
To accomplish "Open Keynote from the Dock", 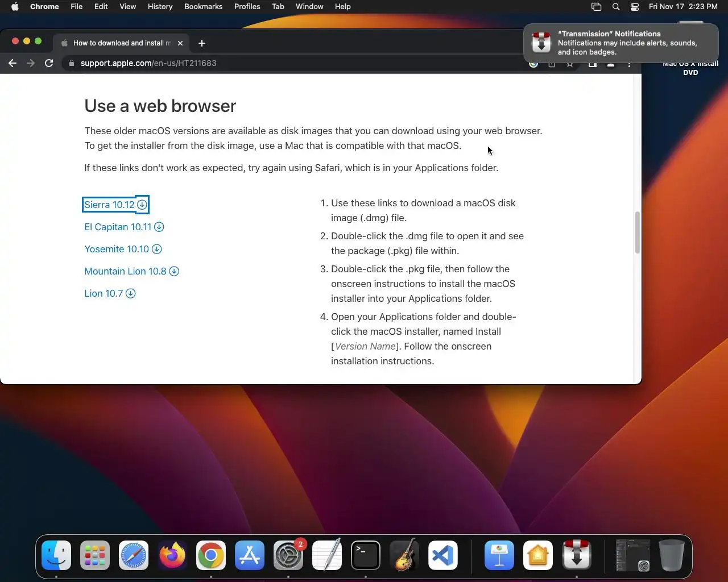I will tap(499, 555).
